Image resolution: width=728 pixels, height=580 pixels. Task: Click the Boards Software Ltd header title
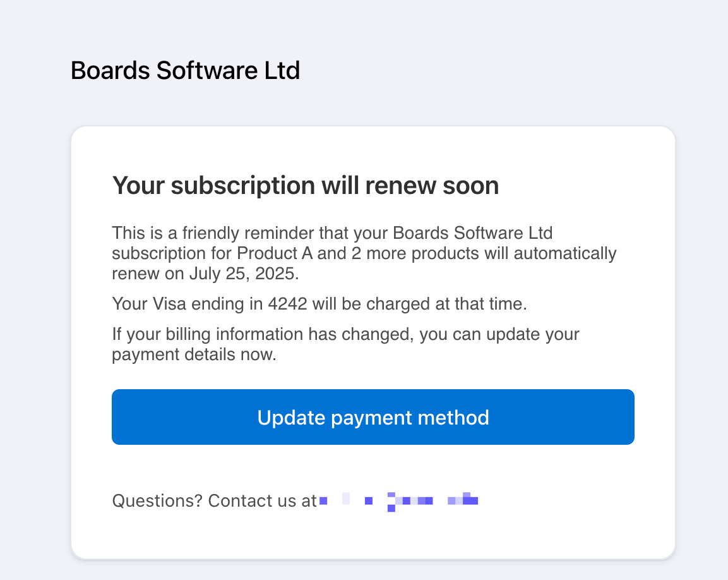click(x=185, y=71)
